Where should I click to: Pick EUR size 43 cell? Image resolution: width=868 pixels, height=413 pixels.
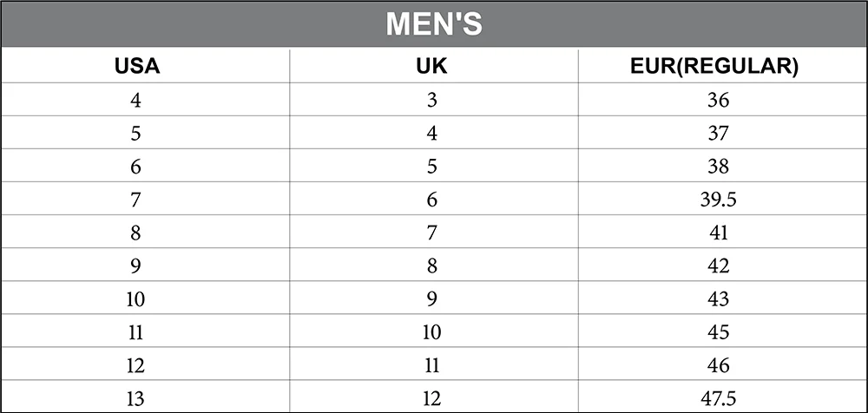718,299
